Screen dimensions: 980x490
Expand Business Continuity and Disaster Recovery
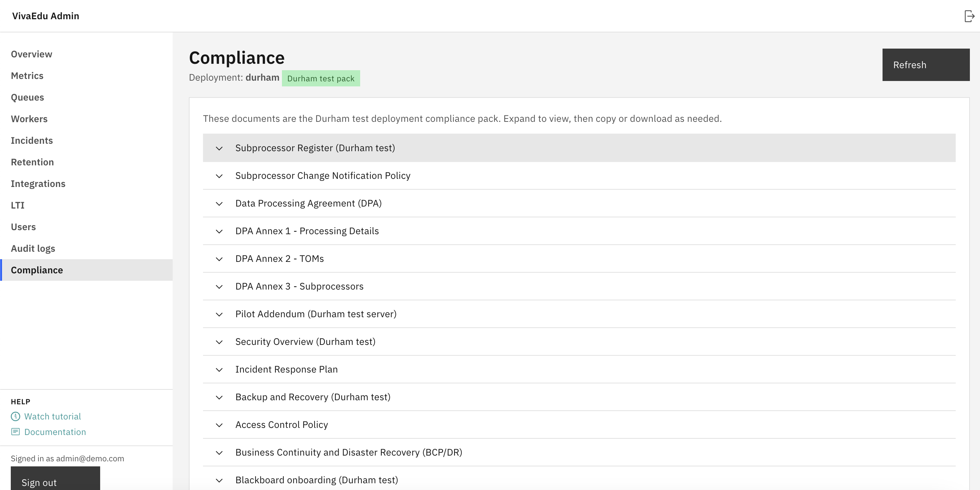coord(348,452)
